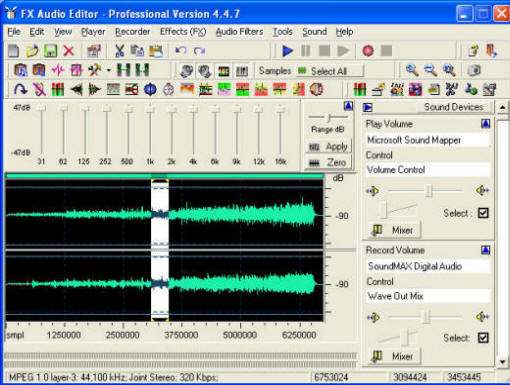Apply the equalizer settings
The image size is (510, 385).
coord(329,147)
